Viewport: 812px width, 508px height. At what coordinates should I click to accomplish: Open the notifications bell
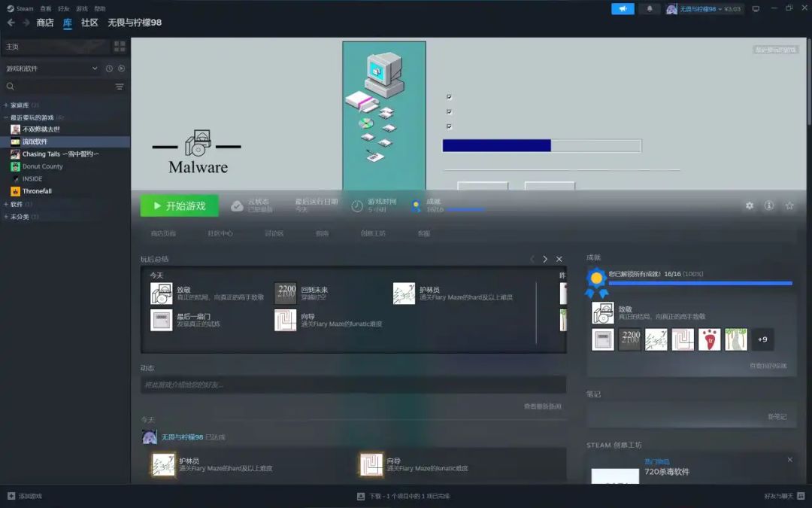(650, 9)
